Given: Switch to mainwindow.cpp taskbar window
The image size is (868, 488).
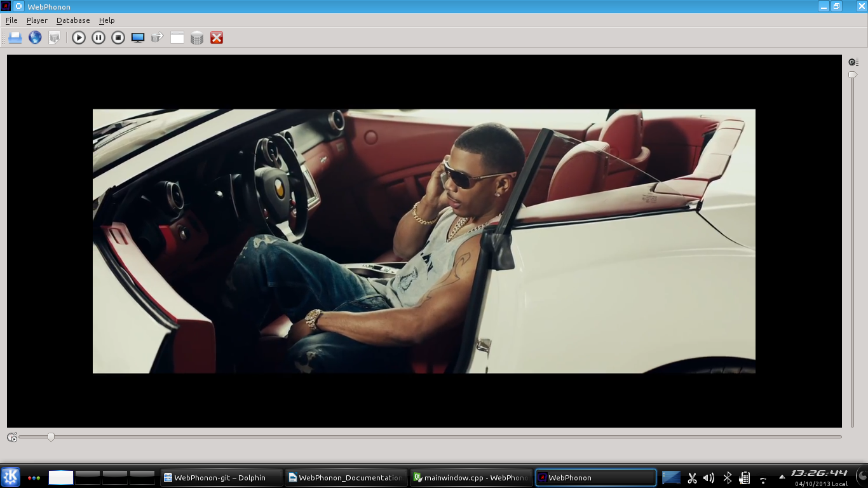Looking at the screenshot, I should (470, 478).
